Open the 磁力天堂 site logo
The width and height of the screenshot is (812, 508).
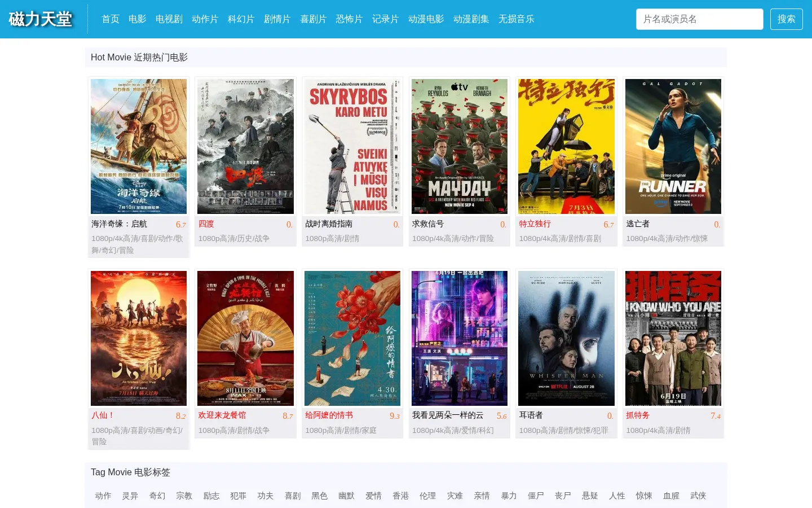(x=41, y=19)
